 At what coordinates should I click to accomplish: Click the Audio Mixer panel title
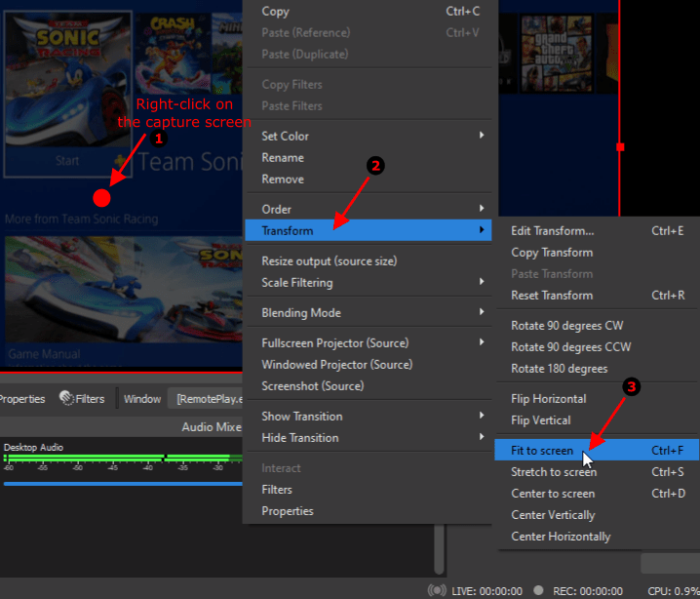point(212,427)
